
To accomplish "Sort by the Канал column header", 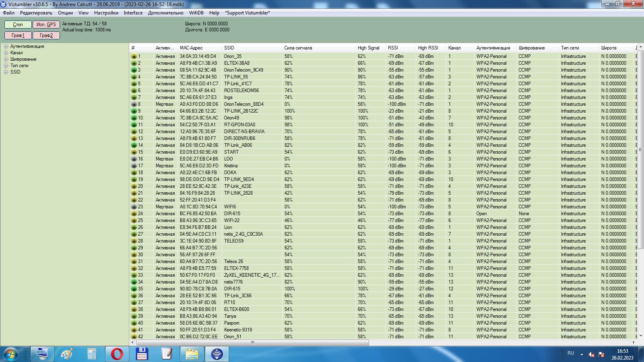I will 460,48.
